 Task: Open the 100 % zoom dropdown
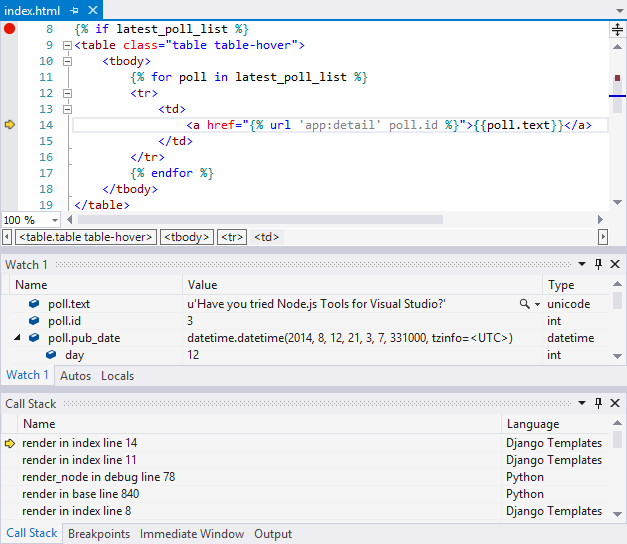point(55,220)
